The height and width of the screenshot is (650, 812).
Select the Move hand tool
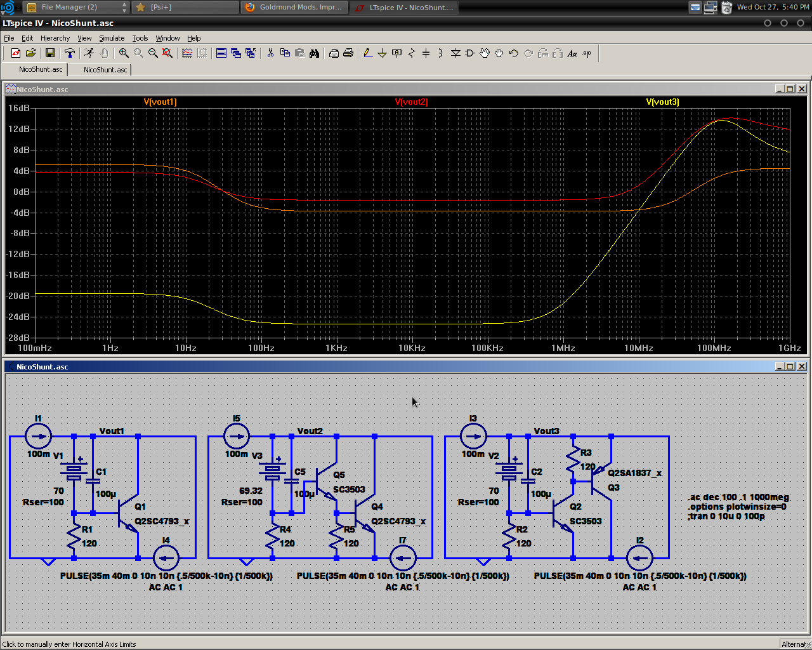click(x=485, y=53)
